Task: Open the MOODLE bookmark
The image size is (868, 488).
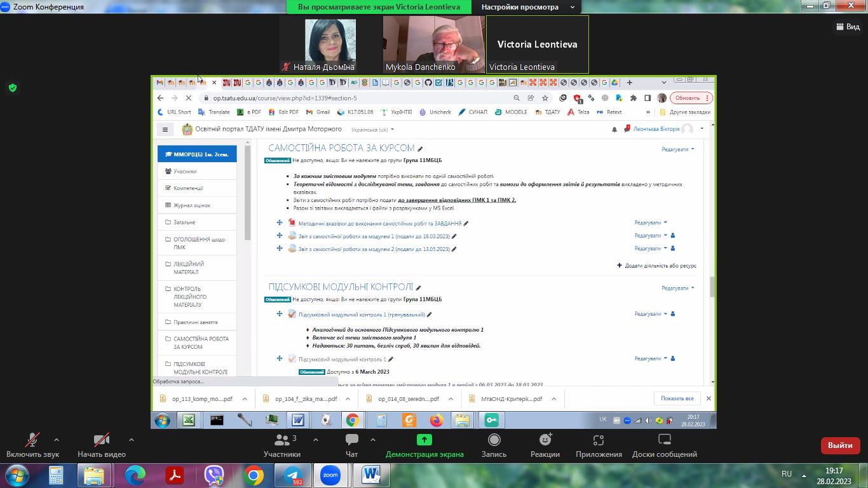Action: click(x=511, y=112)
